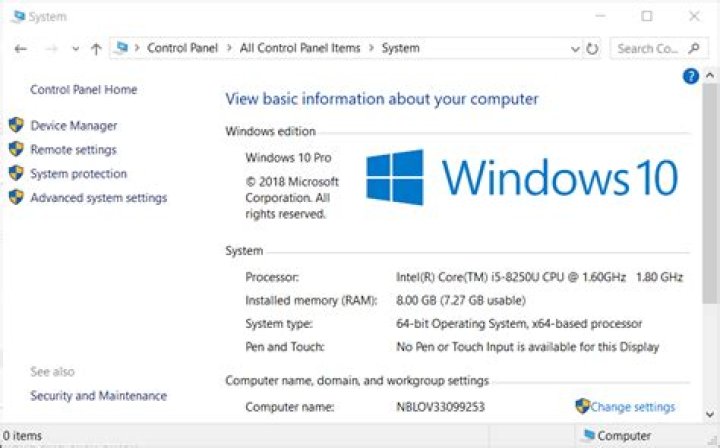Expand the chevron after Control Panel breadcrumb
Screen dimensions: 720x448
point(229,48)
